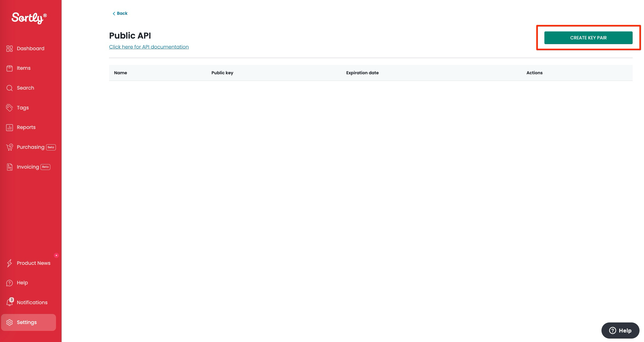The image size is (644, 342).
Task: Sort the table by Name column
Action: point(120,73)
